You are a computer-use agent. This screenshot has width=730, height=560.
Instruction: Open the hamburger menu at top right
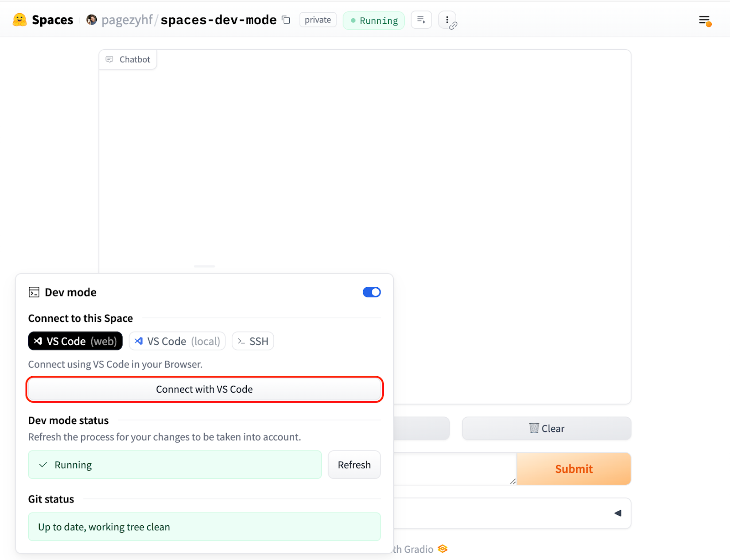[705, 21]
